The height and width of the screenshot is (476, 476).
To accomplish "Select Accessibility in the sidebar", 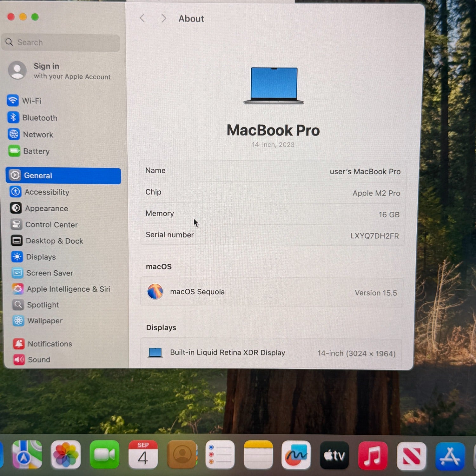I will (46, 192).
